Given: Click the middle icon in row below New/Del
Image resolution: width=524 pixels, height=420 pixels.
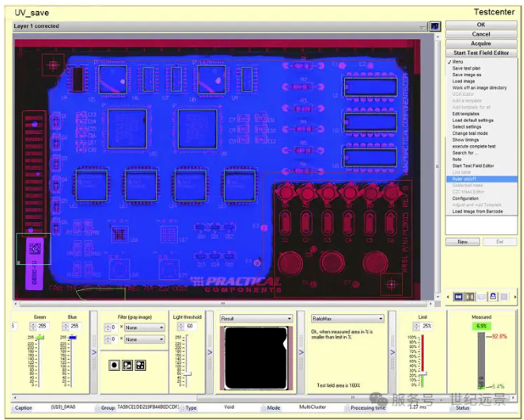Looking at the screenshot, I should [481, 296].
